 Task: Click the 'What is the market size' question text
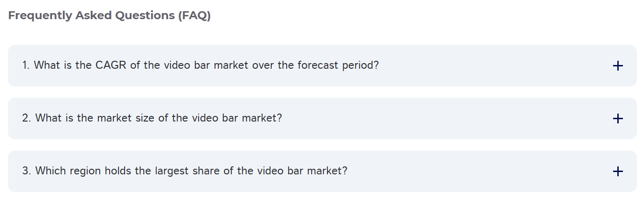tap(152, 118)
